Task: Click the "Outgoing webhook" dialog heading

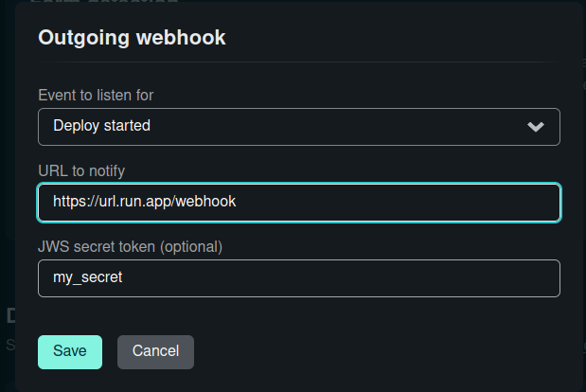Action: [x=132, y=38]
